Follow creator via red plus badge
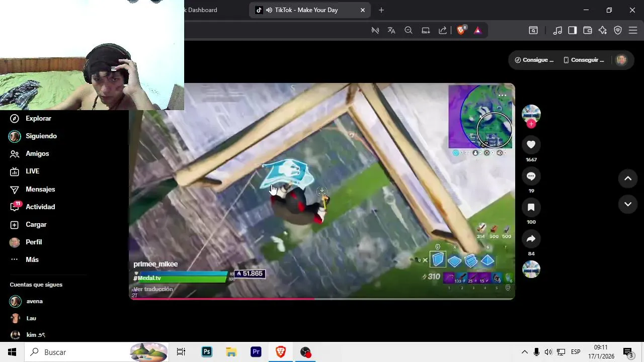The height and width of the screenshot is (362, 644). click(x=531, y=124)
